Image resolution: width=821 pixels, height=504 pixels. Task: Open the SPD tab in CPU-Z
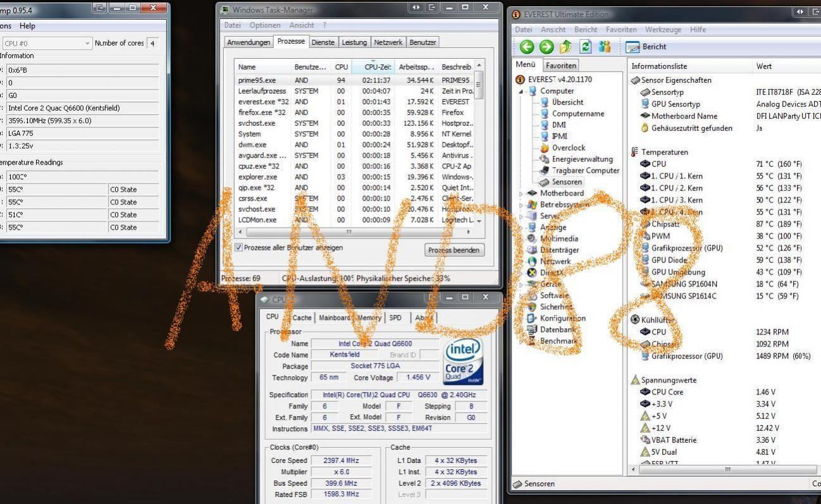click(x=395, y=318)
